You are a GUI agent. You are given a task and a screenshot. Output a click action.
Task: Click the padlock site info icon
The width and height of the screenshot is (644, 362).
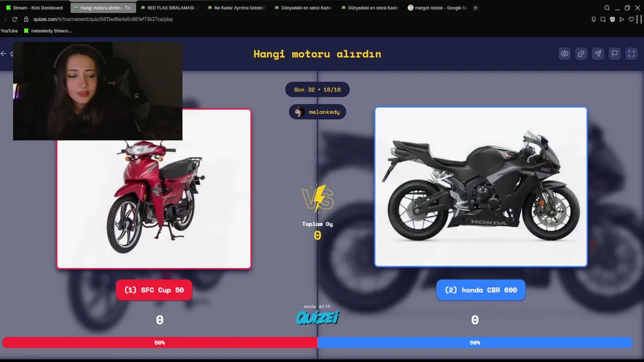[26, 19]
